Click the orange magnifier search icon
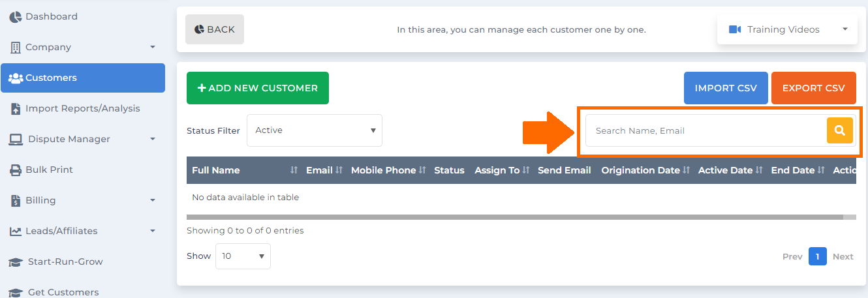868x298 pixels. click(x=840, y=130)
